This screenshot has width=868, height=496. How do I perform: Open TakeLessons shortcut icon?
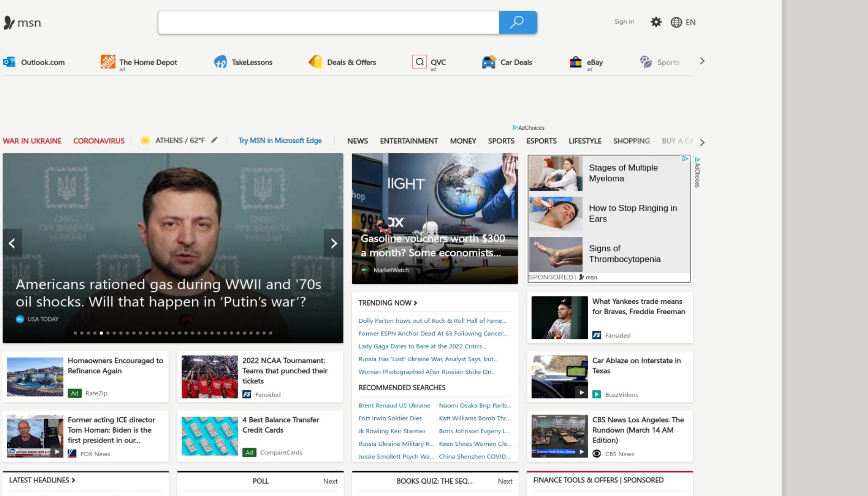(220, 62)
